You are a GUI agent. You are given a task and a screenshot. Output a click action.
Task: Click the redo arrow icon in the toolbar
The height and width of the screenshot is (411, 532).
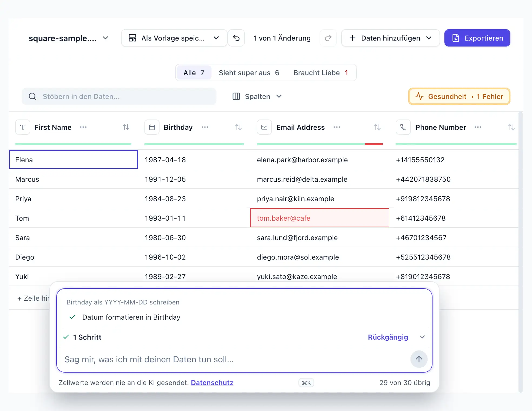click(x=328, y=38)
